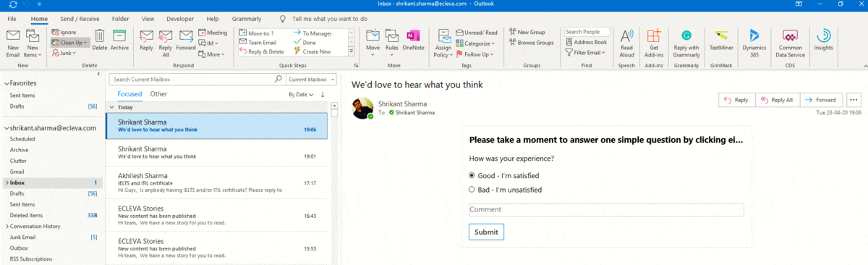The height and width of the screenshot is (265, 868).
Task: Open more actions ellipsis in reading pane
Action: 854,100
